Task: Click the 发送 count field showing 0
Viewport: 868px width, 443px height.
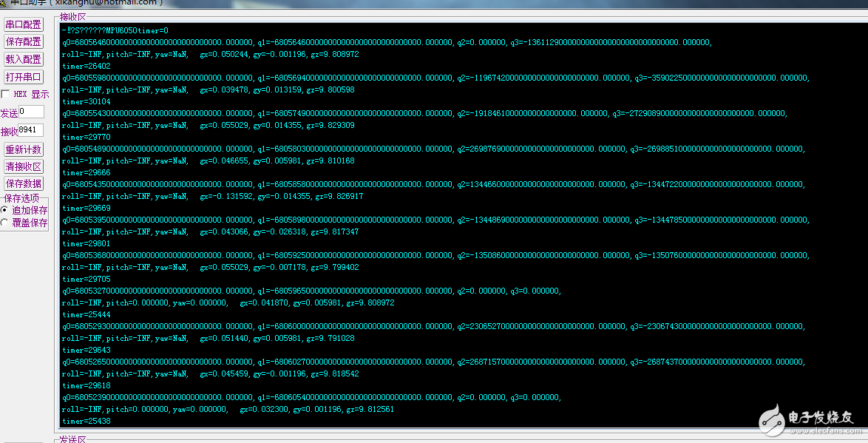Action: tap(31, 112)
